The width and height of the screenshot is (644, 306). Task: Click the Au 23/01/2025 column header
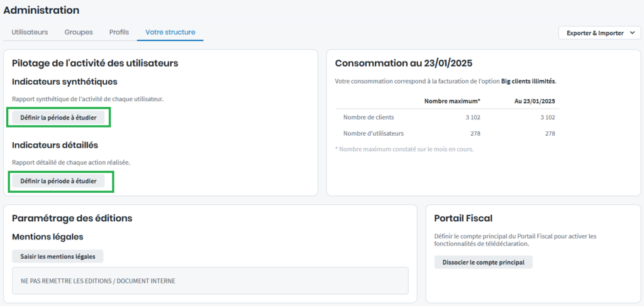(535, 101)
